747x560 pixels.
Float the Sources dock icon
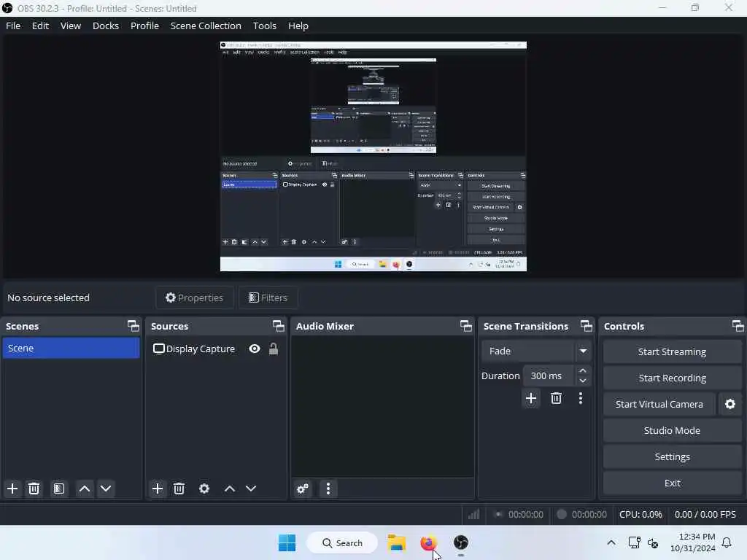[x=278, y=326]
